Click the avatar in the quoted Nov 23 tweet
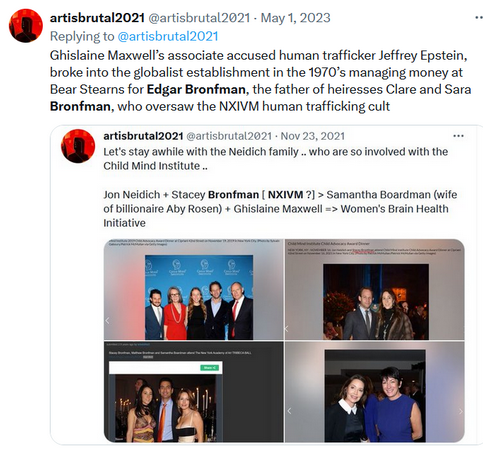The image size is (483, 454). [x=78, y=146]
